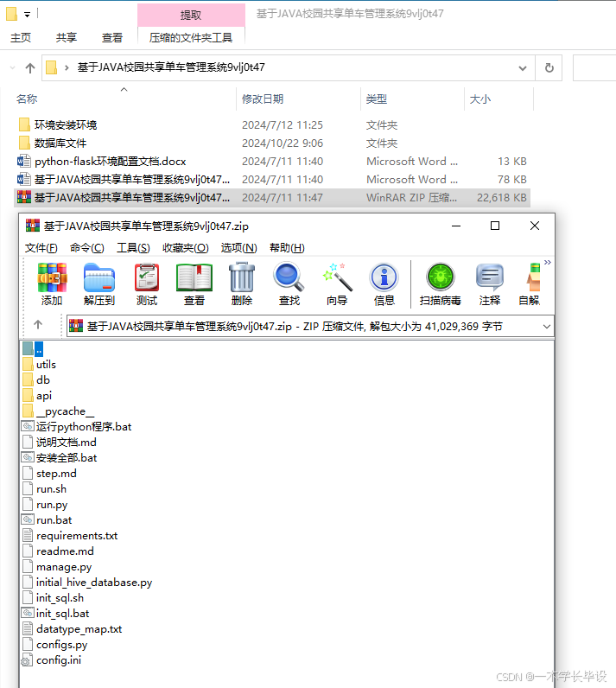616x688 pixels.
Task: Sort by Size (大小) column header
Action: tap(480, 99)
